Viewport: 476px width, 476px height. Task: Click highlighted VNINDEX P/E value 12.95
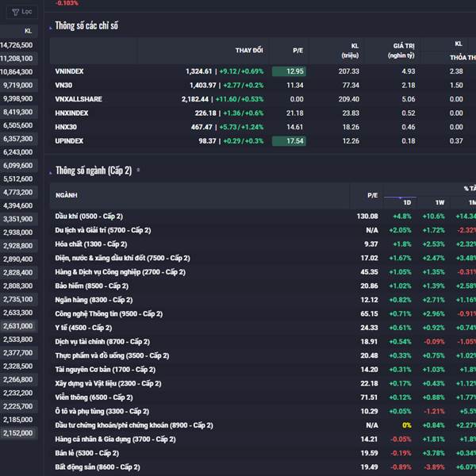(289, 71)
